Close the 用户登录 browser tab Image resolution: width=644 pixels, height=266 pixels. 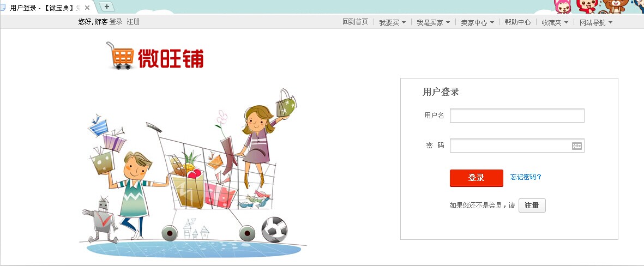[87, 8]
